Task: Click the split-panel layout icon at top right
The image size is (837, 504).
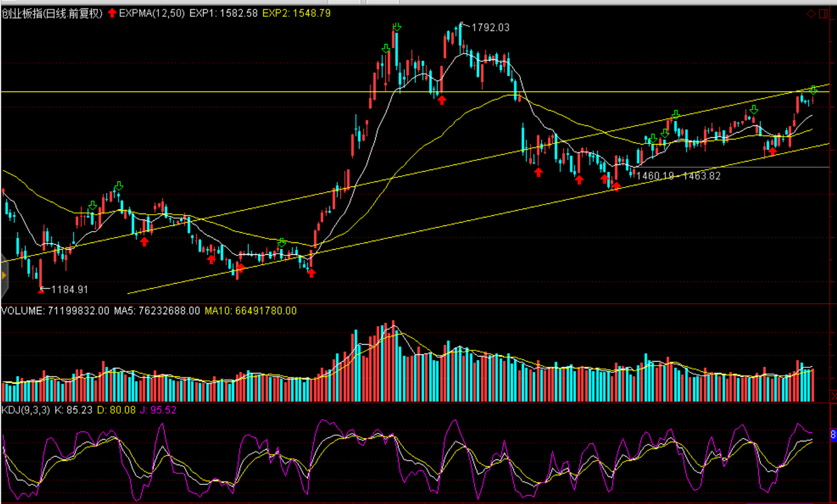Action: coord(823,14)
